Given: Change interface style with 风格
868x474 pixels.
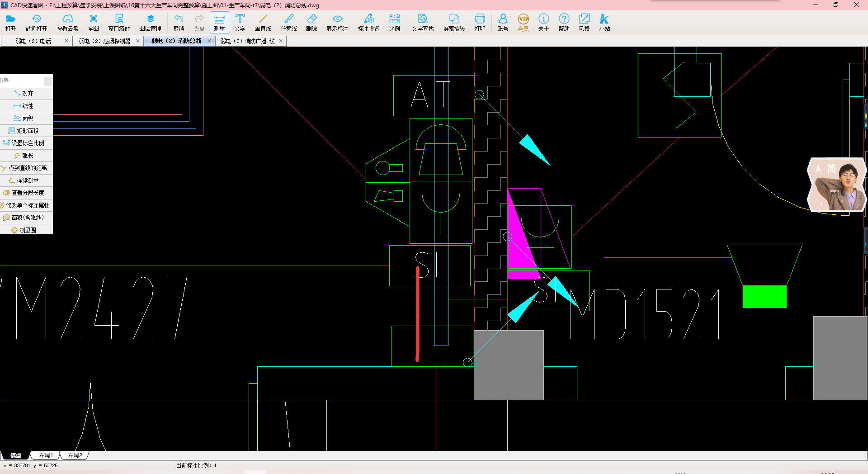Looking at the screenshot, I should pos(584,22).
